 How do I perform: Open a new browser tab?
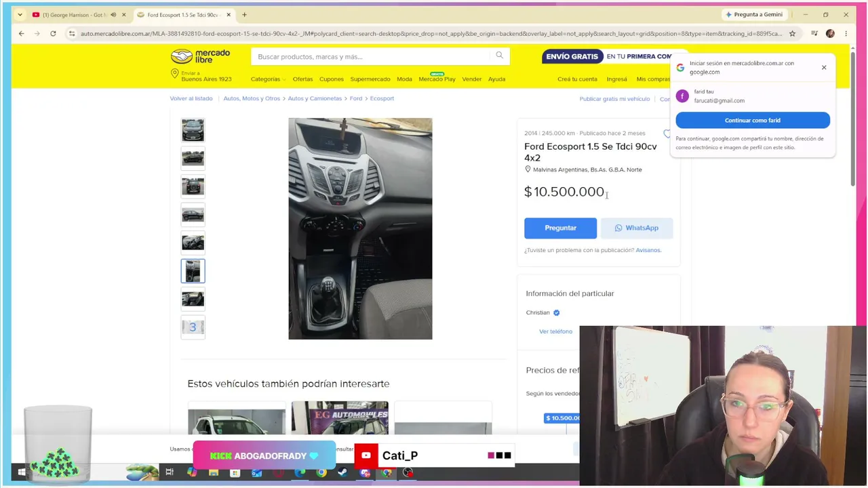[244, 15]
